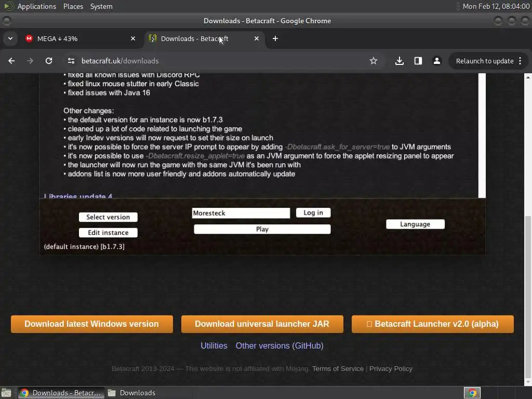The height and width of the screenshot is (399, 532).
Task: Bookmark this page with the star icon
Action: click(x=373, y=61)
